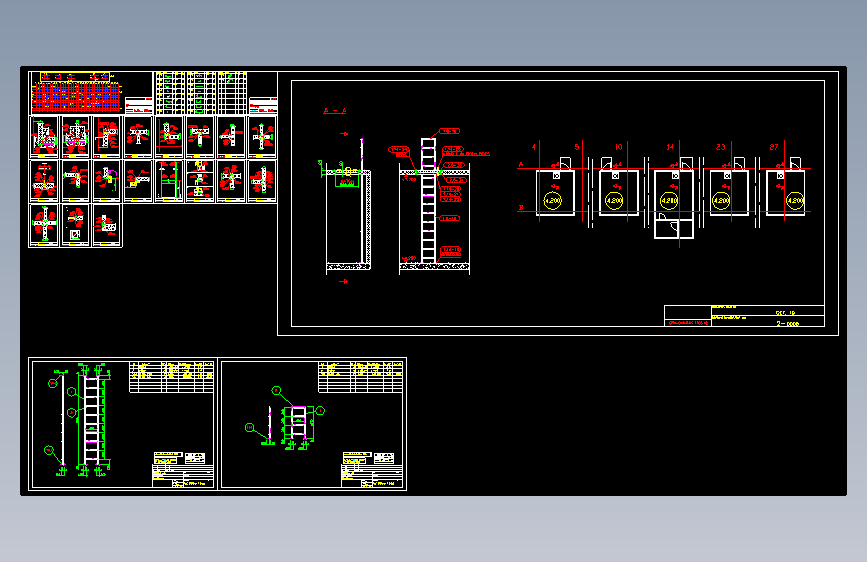
Task: Select grid axis number 14
Action: (670, 147)
